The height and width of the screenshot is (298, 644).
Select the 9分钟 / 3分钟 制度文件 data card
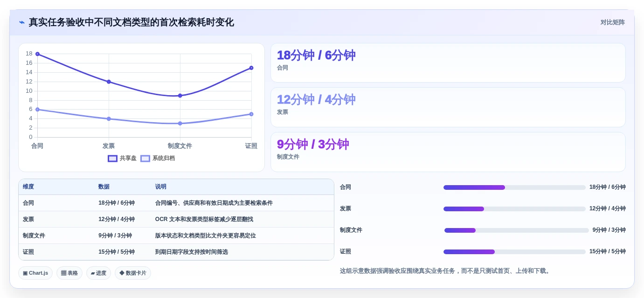click(x=448, y=152)
